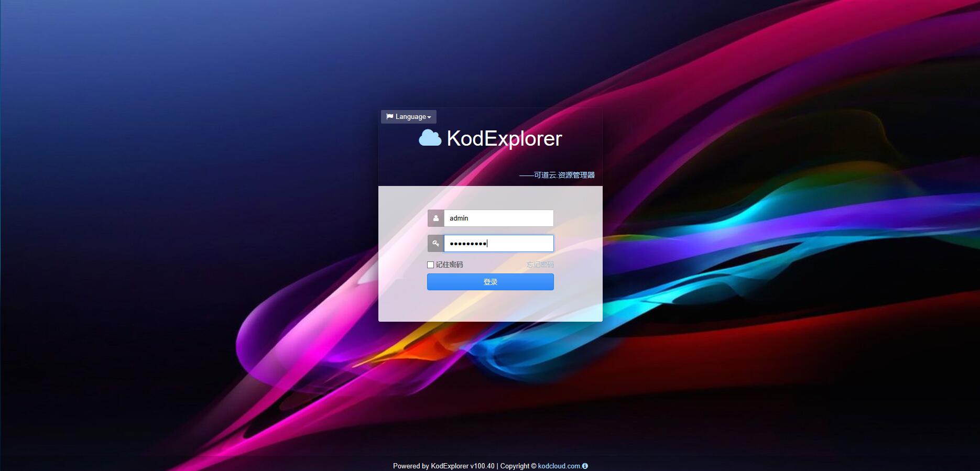The height and width of the screenshot is (471, 980).
Task: Tick the 记住密码 remember password checkbox
Action: click(x=430, y=265)
